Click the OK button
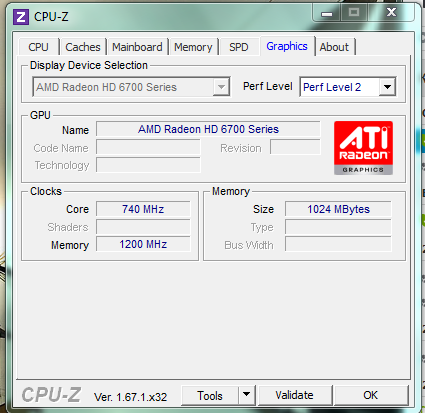Viewport: 425px width, 413px height. point(371,395)
